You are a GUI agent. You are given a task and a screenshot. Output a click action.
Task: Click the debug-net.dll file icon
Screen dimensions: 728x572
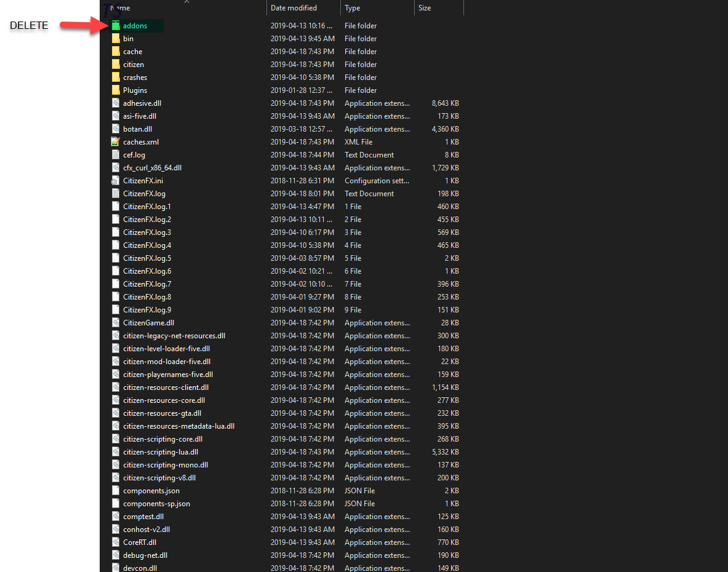(116, 555)
